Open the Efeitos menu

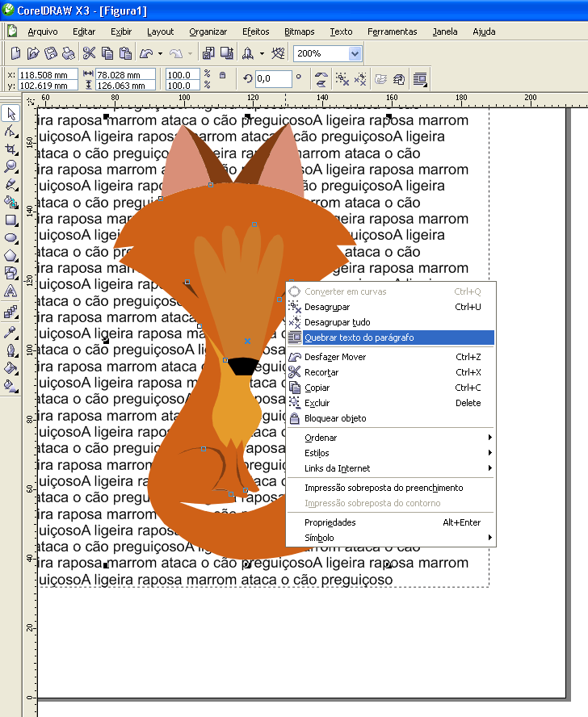coord(256,31)
